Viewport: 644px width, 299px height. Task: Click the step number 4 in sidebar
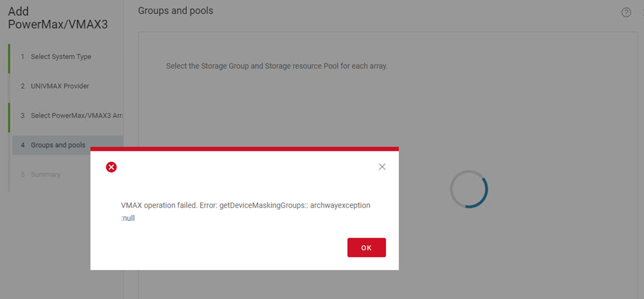pyautogui.click(x=22, y=145)
